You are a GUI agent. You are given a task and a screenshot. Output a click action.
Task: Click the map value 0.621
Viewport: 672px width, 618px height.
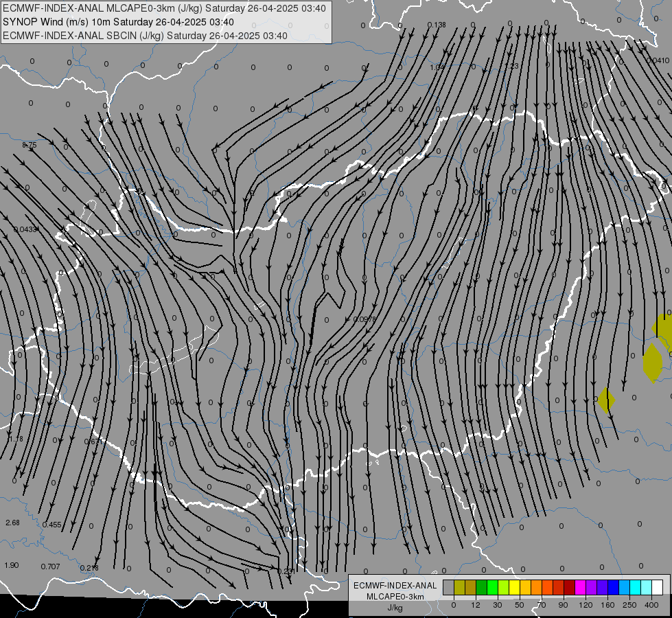(92, 442)
